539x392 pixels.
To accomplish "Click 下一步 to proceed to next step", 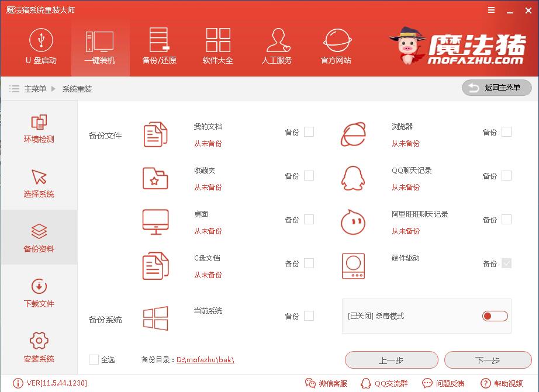I will [488, 360].
